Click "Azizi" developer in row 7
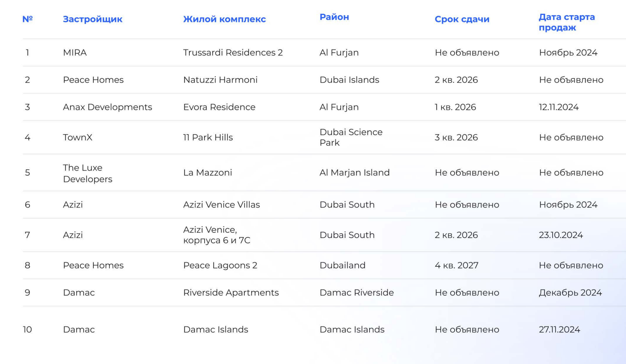 73,235
